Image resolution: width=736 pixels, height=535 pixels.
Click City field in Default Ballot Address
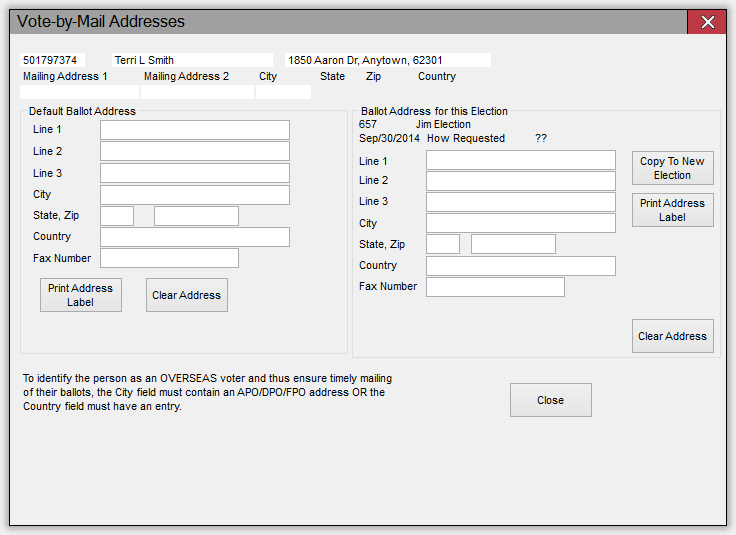click(194, 195)
